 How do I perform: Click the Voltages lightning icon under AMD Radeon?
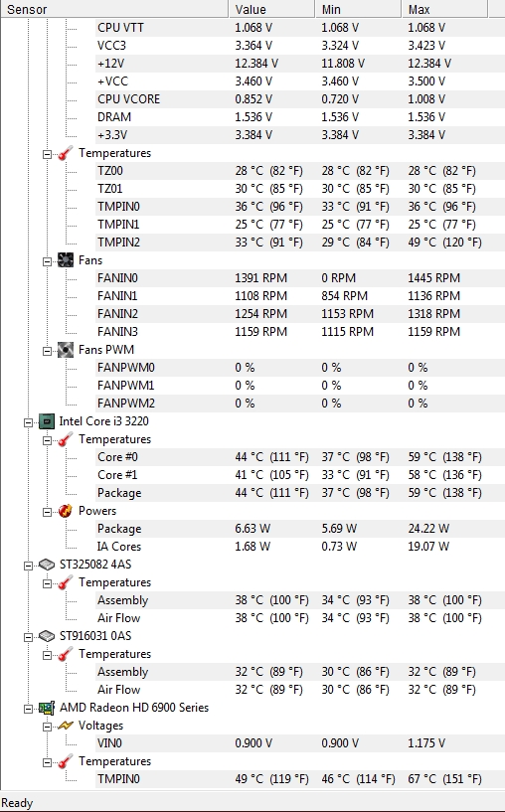click(x=66, y=727)
